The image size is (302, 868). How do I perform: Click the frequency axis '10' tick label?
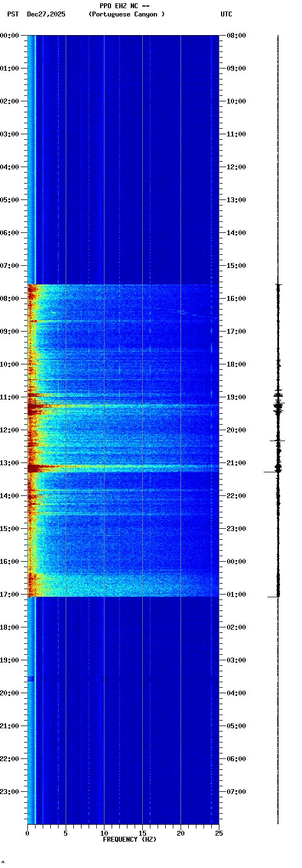click(104, 833)
